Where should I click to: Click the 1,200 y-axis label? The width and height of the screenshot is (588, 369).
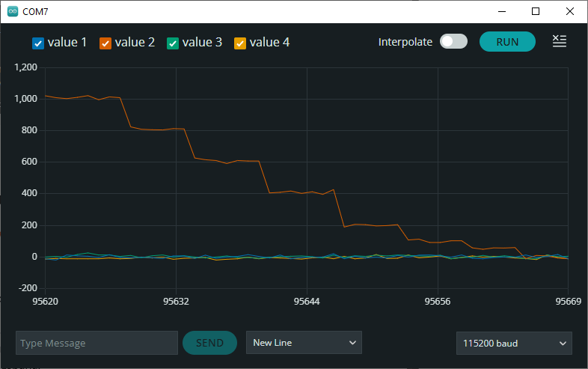(x=25, y=67)
